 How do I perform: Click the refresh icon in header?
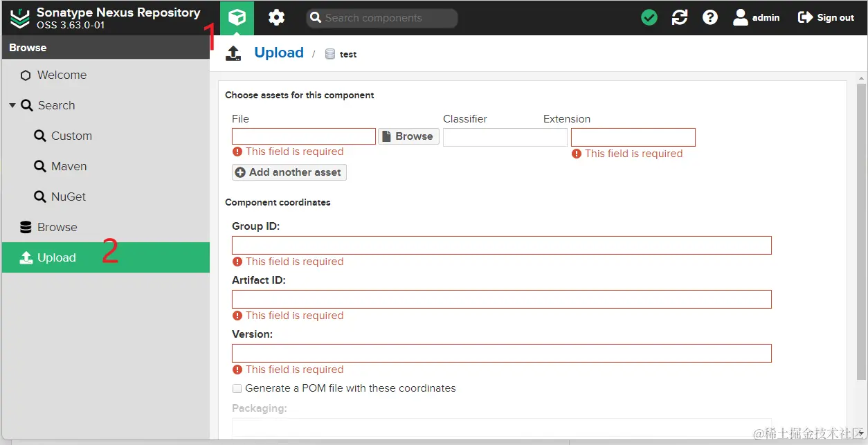pos(680,17)
